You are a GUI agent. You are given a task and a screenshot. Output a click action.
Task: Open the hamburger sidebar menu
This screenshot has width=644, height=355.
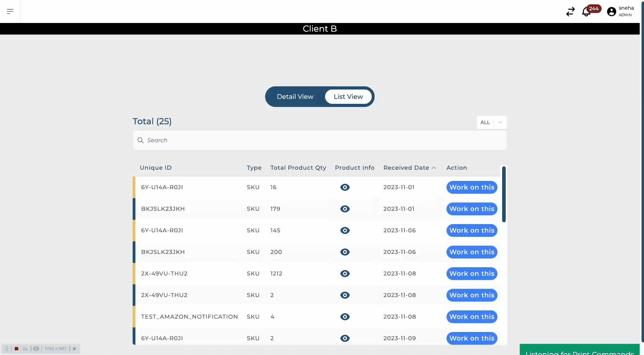tap(10, 12)
